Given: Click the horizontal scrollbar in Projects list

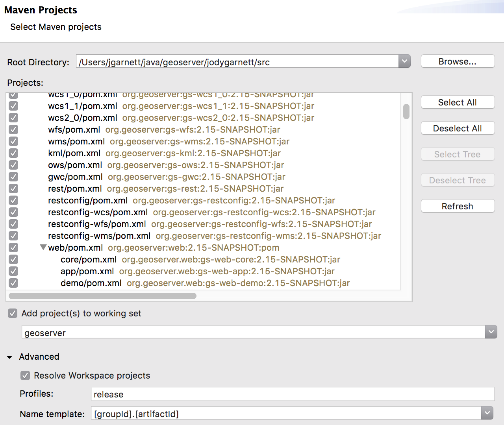Looking at the screenshot, I should click(x=102, y=296).
